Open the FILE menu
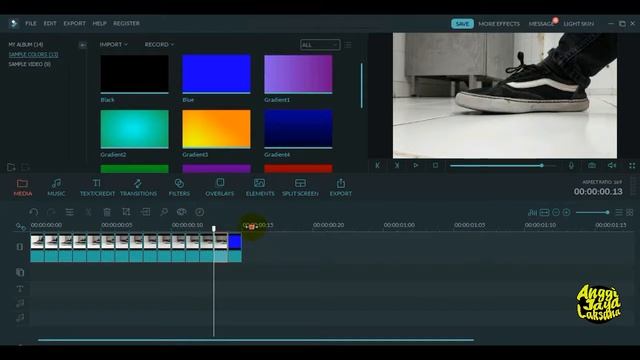This screenshot has width=640, height=360. [31, 24]
